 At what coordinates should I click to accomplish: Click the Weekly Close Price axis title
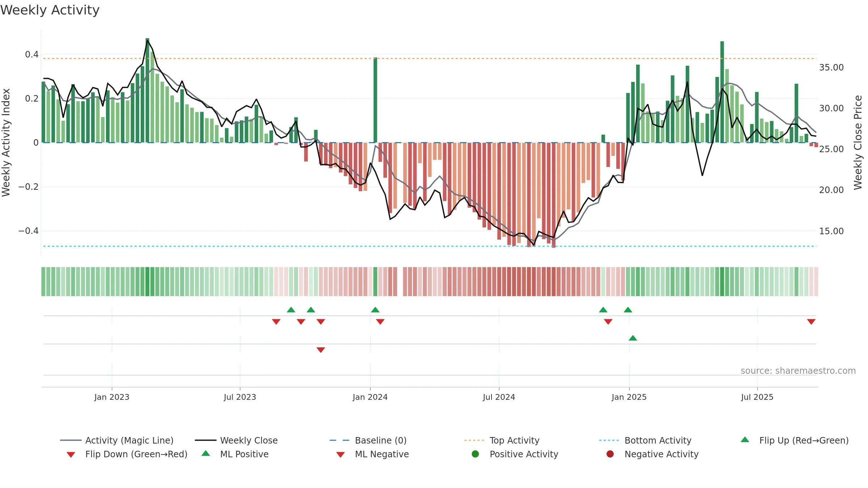(858, 142)
